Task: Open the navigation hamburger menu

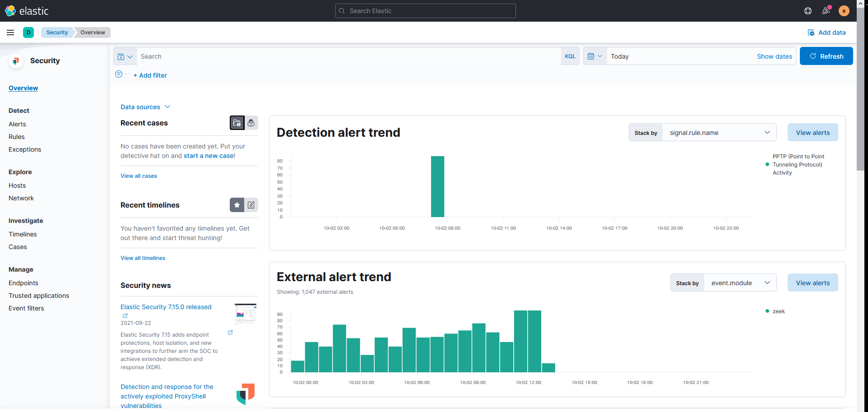Action: pyautogui.click(x=10, y=32)
